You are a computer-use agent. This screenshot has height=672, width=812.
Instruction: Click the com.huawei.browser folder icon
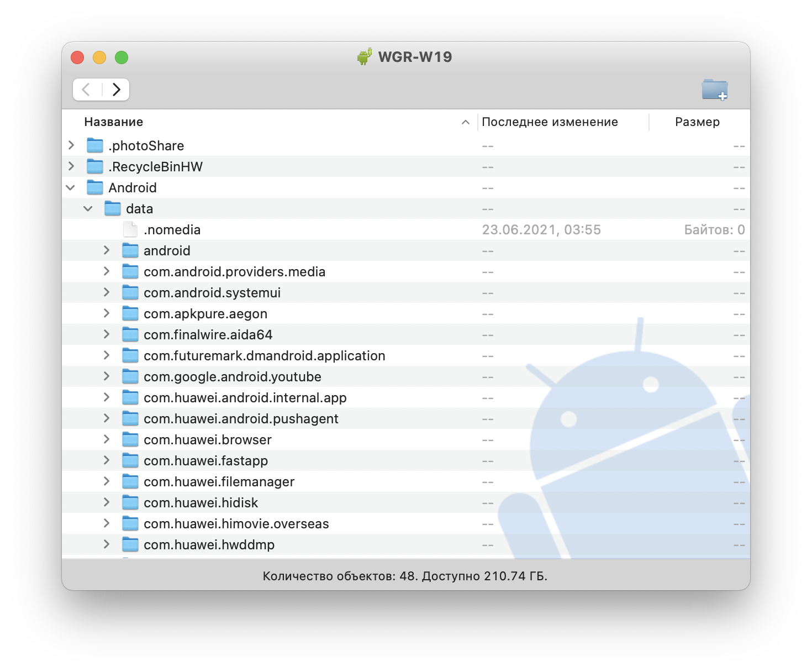[x=130, y=440]
